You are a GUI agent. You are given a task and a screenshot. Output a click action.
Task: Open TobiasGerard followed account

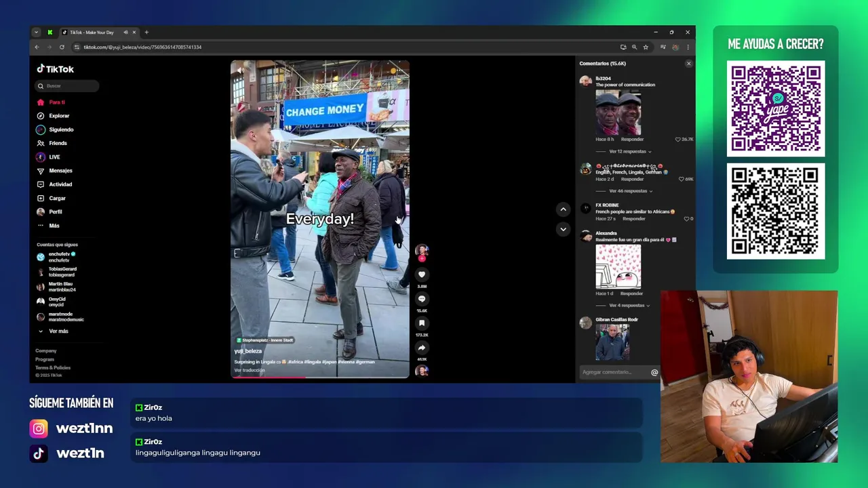[x=57, y=272]
